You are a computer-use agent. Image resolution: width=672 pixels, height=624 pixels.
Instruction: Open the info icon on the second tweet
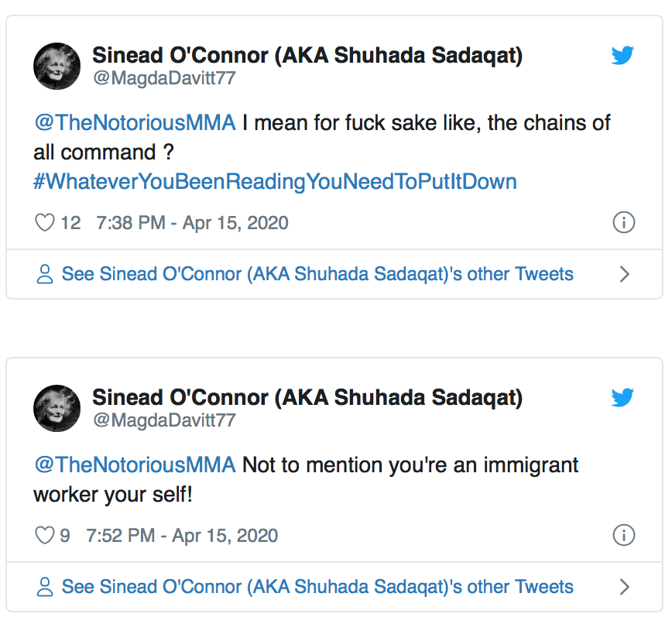click(x=625, y=535)
